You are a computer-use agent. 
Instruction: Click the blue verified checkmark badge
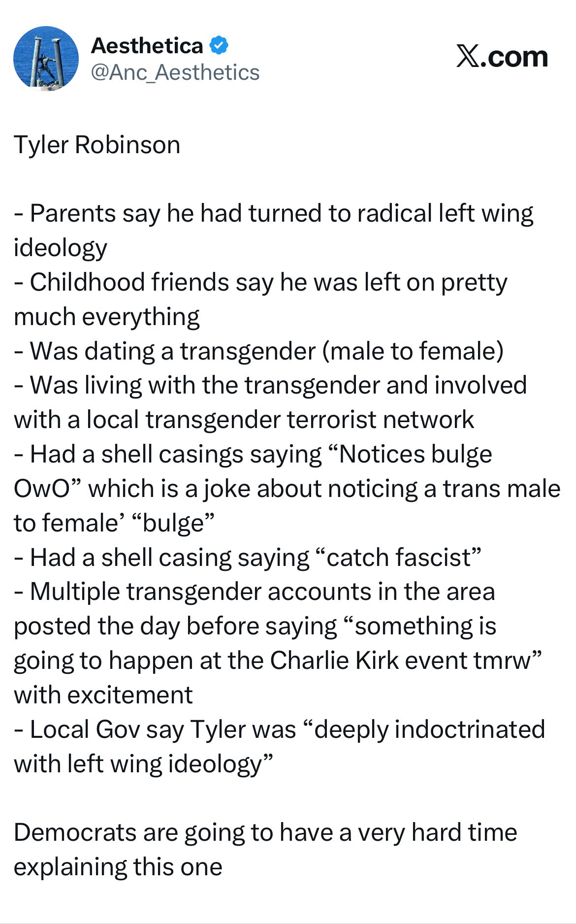[219, 46]
